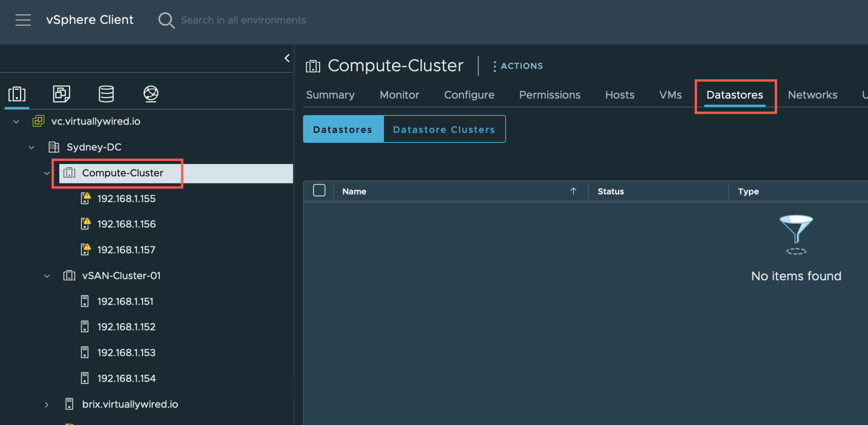This screenshot has width=868, height=425.
Task: Open the Summary tab
Action: point(330,95)
